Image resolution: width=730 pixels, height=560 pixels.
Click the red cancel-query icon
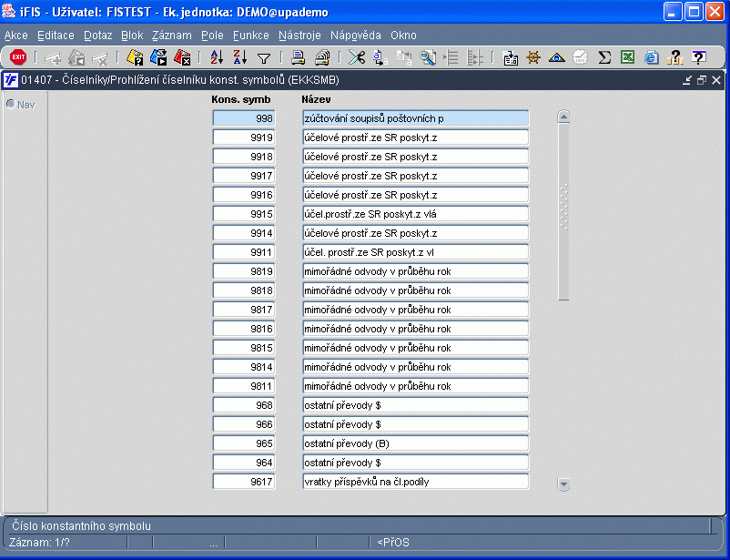coord(182,57)
